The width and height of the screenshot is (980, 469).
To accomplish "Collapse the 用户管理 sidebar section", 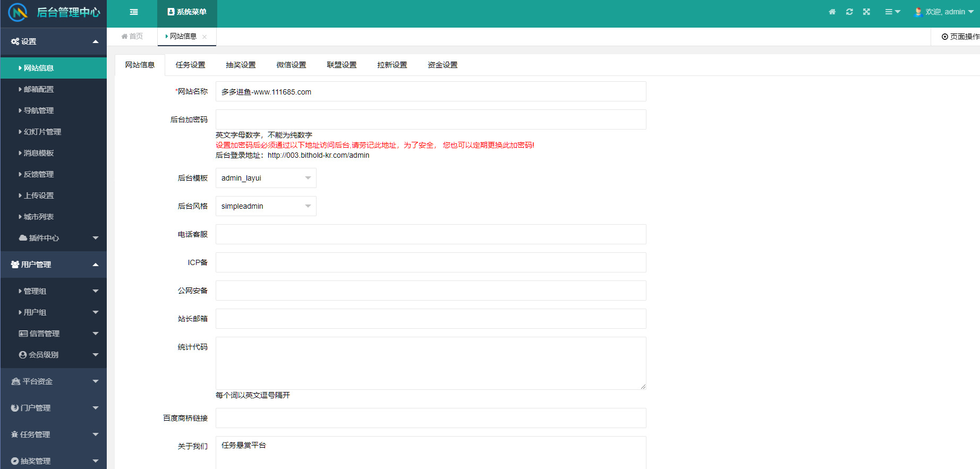I will 53,265.
